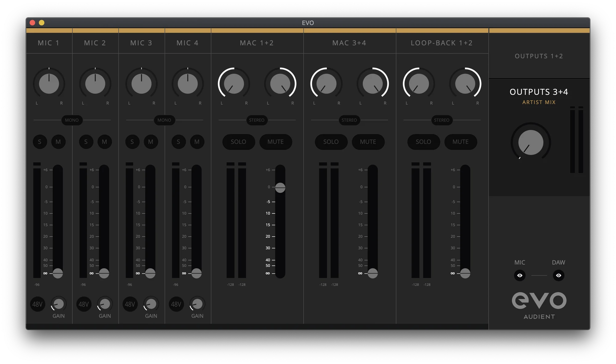Solo the MAC 3+4 channel
The image size is (616, 364).
click(x=331, y=142)
